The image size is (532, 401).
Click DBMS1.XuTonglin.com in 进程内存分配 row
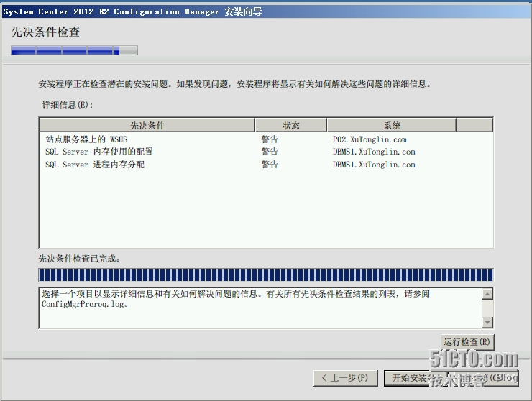[374, 165]
